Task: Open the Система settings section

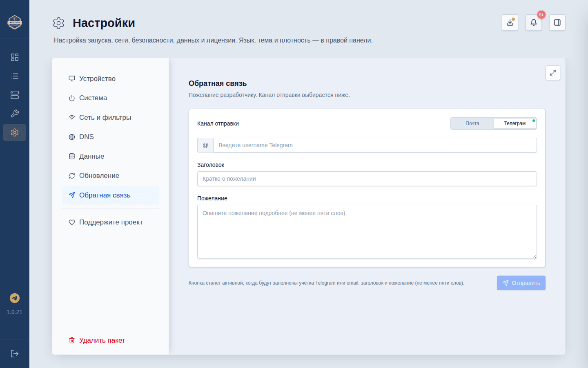Action: (110, 98)
